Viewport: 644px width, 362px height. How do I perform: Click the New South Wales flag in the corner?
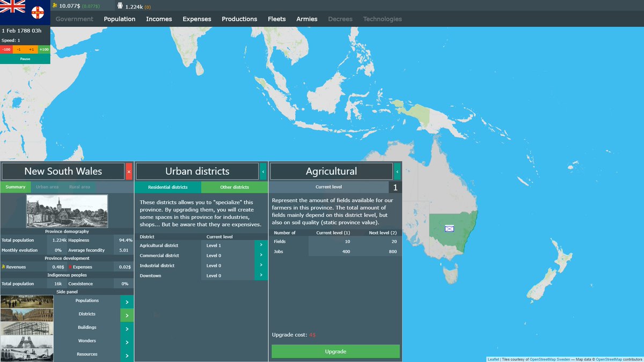click(x=25, y=12)
